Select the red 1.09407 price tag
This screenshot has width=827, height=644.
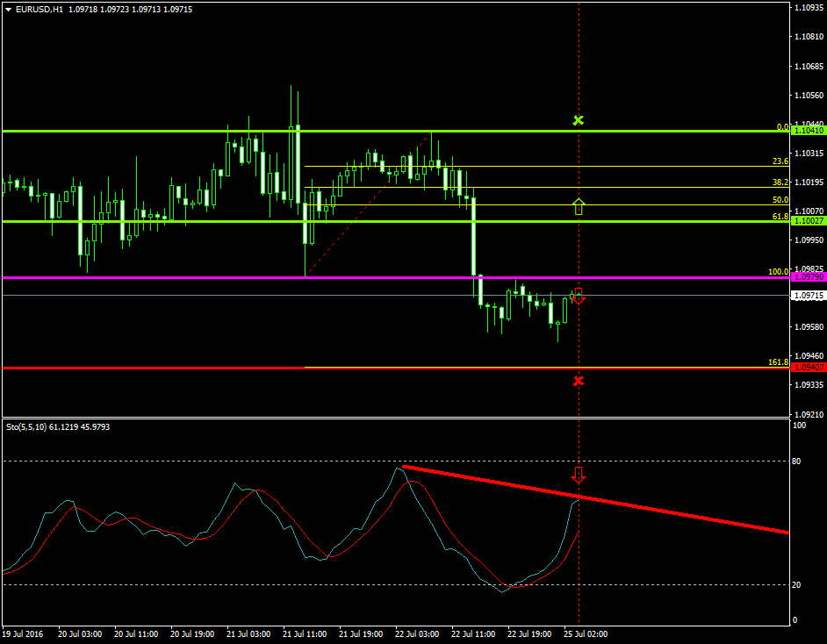pyautogui.click(x=808, y=367)
